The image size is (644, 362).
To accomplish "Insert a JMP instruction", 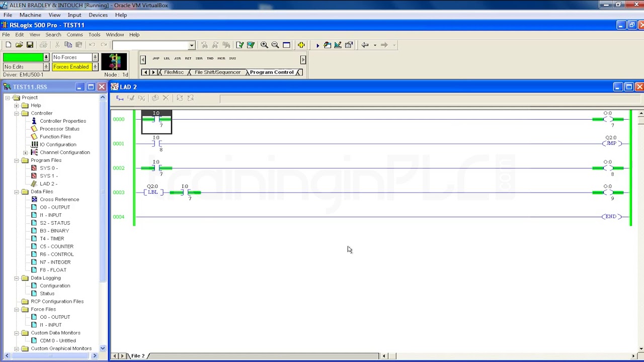I will (156, 58).
